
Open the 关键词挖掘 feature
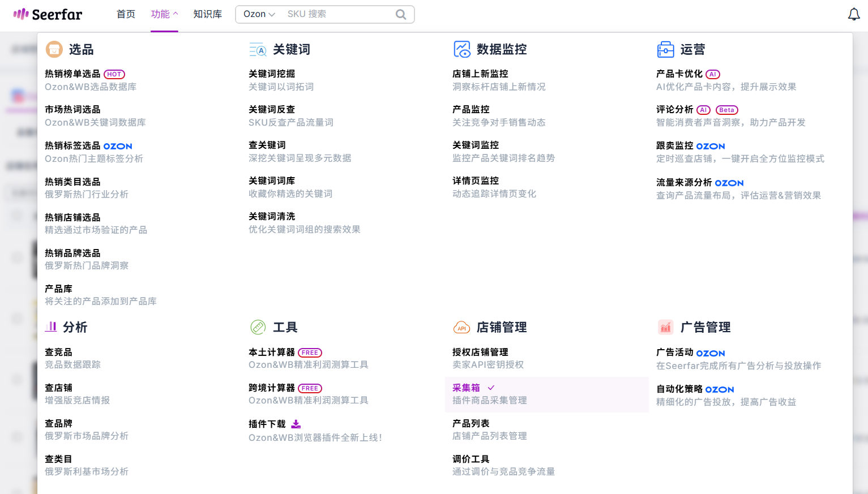[272, 74]
